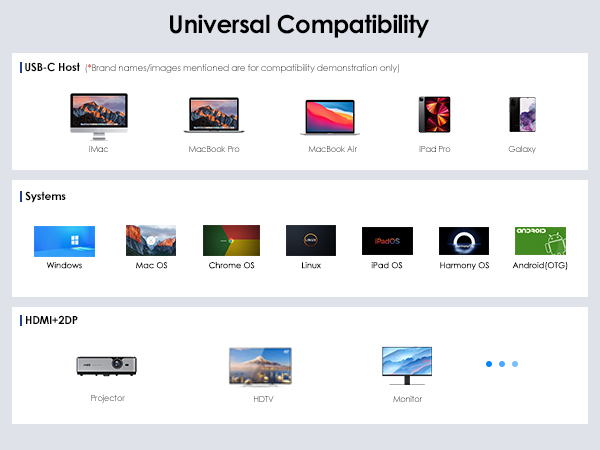Click the Projector device image

click(x=107, y=365)
